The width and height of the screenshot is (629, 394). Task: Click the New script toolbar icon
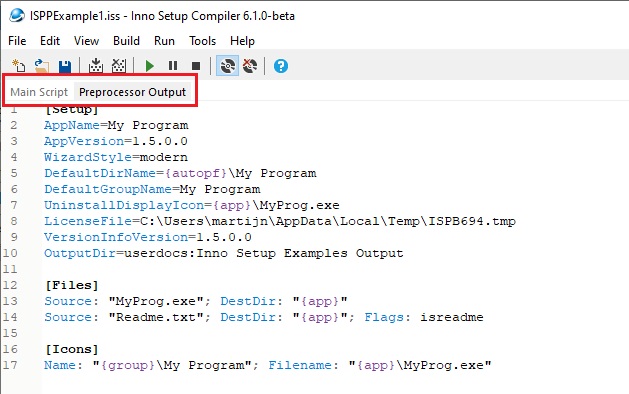click(18, 66)
